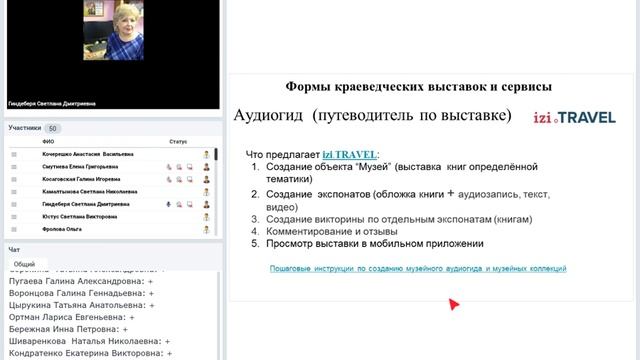Click the user avatar icon of Юстус Светлана
The image size is (640, 360).
tap(207, 217)
